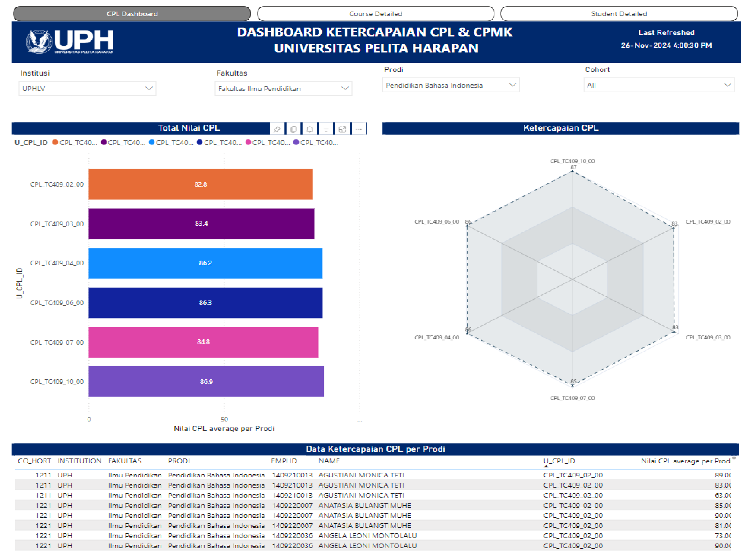Viewport: 756px width, 554px height.
Task: Sort table by U_CPL_ID column header
Action: [x=559, y=461]
